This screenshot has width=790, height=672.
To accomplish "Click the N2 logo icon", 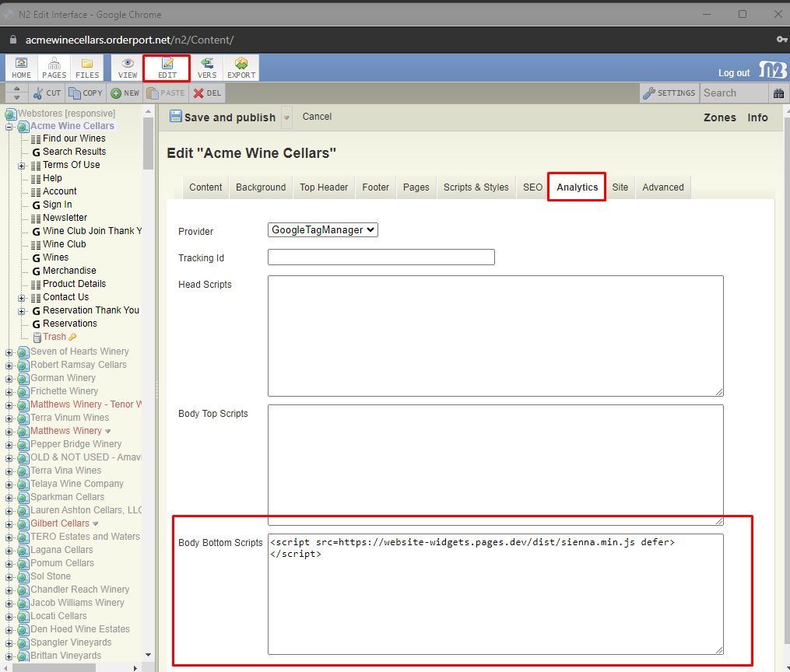I will click(x=774, y=70).
